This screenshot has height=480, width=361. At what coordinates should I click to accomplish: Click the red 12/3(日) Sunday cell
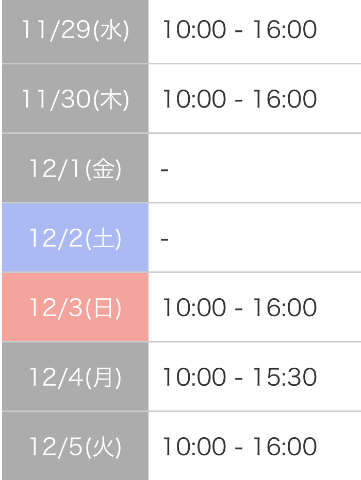(x=75, y=307)
